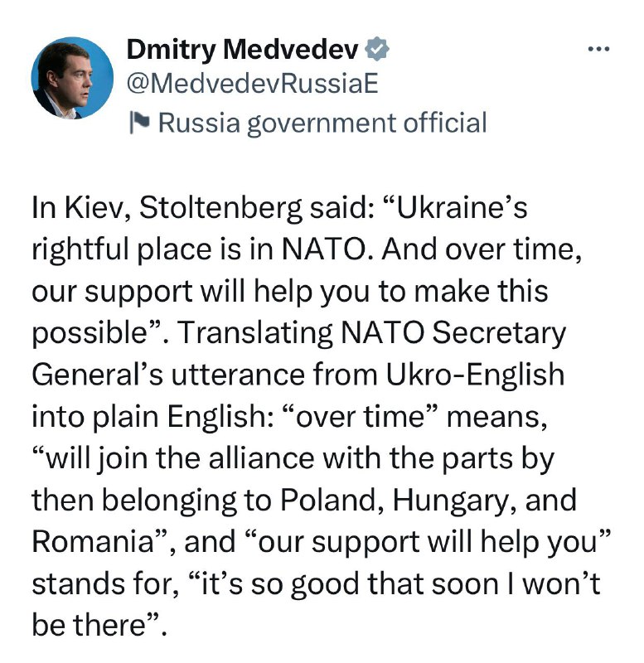Open the Dmitry Medvedev display name
This screenshot has height=663, width=644.
point(242,50)
